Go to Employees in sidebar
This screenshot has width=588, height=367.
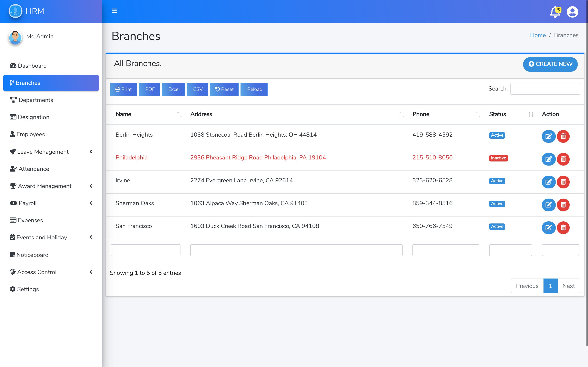pos(31,134)
